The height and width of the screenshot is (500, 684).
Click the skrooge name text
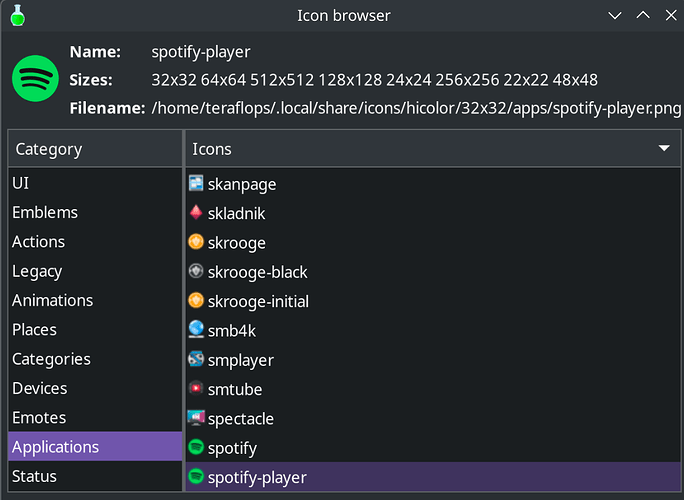[236, 243]
